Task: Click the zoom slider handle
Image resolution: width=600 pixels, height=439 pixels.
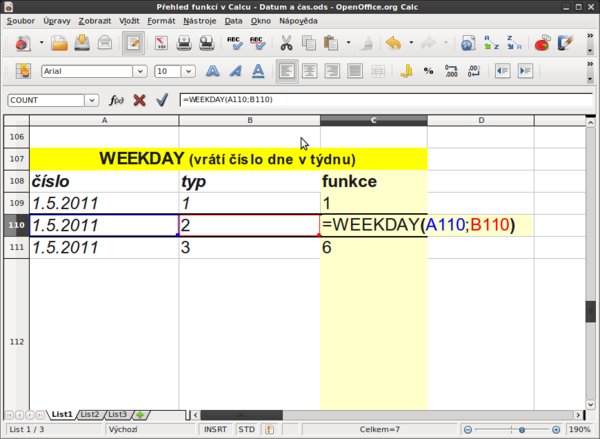Action: coord(522,430)
